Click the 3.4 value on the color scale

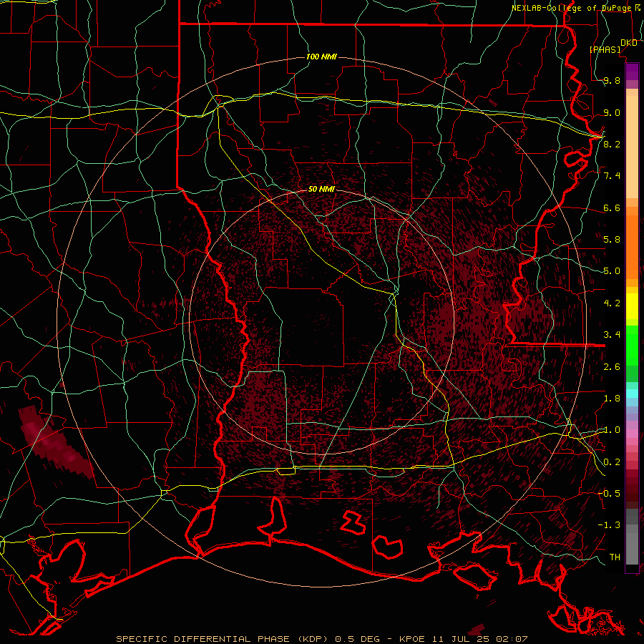pos(612,335)
